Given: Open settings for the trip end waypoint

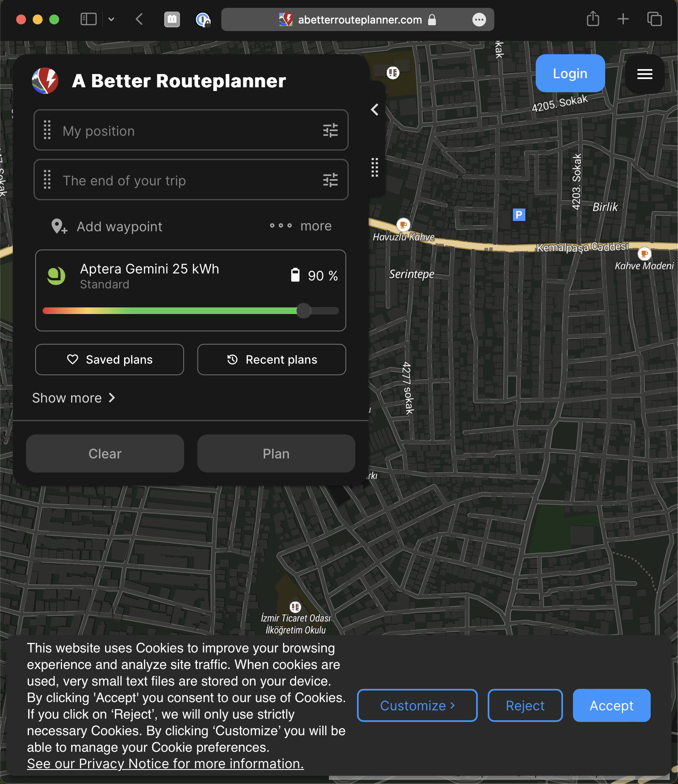Looking at the screenshot, I should coord(330,180).
